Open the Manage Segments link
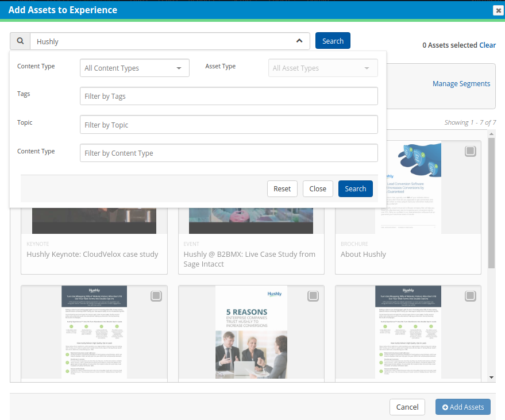Viewport: 505px width, 420px height. (461, 84)
